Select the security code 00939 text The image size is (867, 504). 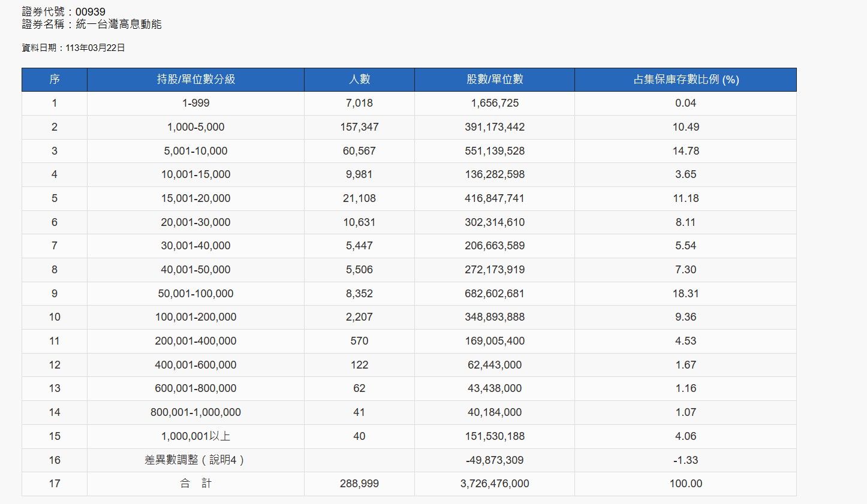(91, 12)
